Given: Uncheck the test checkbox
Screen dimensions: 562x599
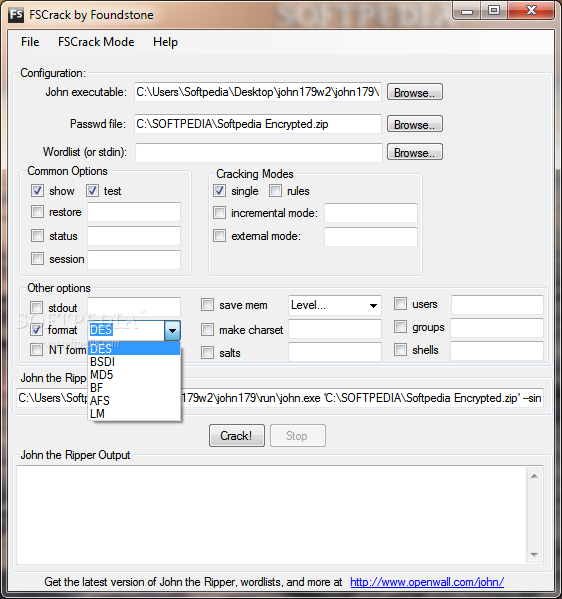Looking at the screenshot, I should (x=92, y=191).
